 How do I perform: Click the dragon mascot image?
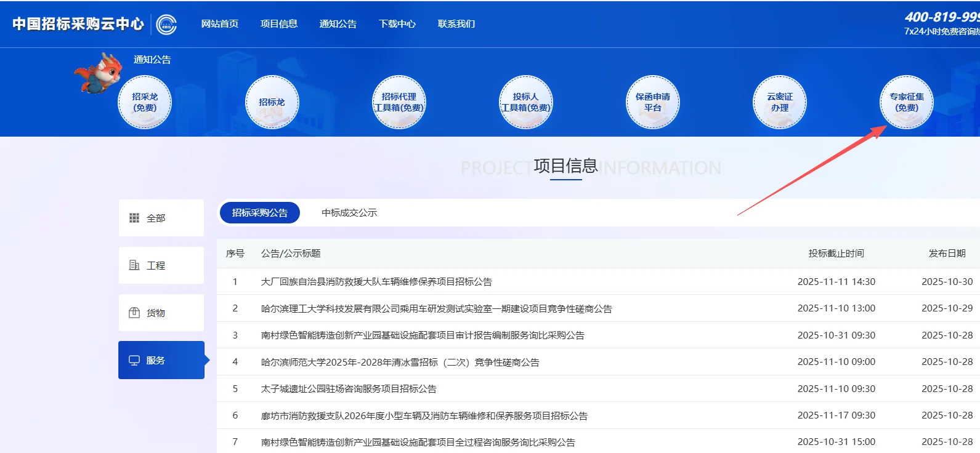98,73
